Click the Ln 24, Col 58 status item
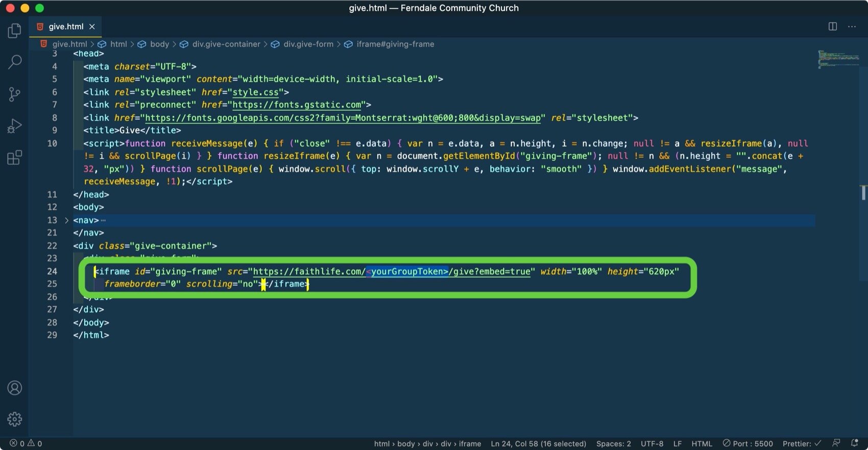 [x=538, y=443]
